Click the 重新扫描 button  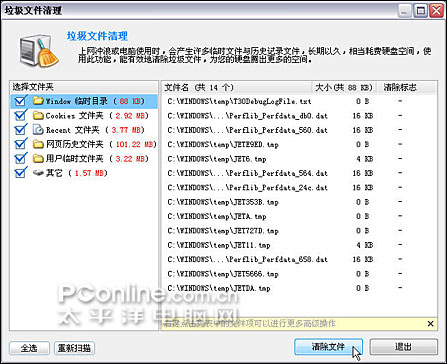point(74,348)
